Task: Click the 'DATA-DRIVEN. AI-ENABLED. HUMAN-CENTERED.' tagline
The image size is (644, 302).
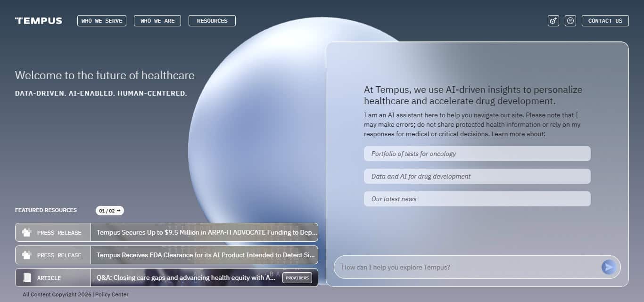Action: tap(101, 93)
